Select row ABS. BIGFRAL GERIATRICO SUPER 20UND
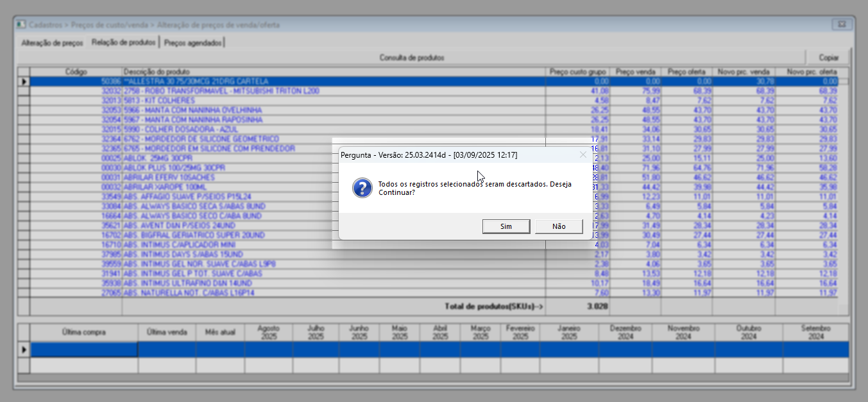Image resolution: width=868 pixels, height=402 pixels. [434, 235]
